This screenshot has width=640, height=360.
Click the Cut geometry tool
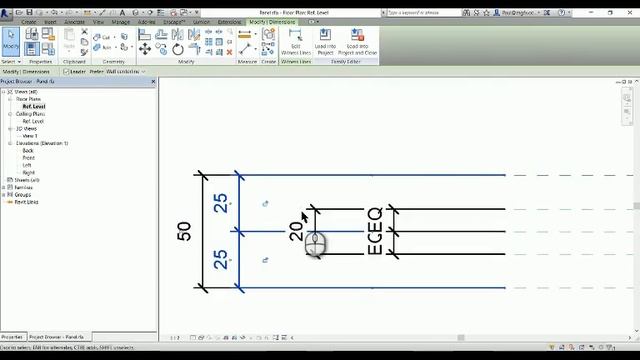click(x=101, y=37)
